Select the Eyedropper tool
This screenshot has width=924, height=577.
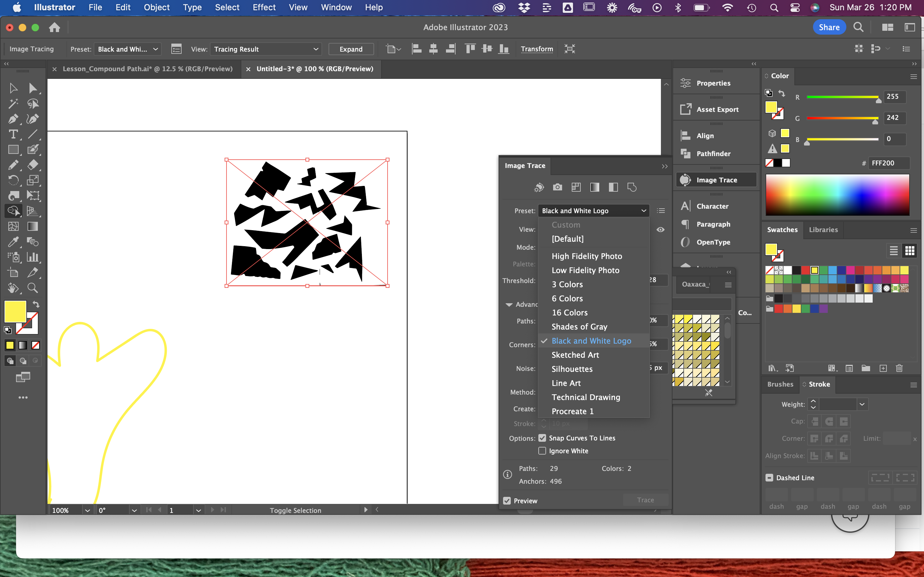pos(13,242)
